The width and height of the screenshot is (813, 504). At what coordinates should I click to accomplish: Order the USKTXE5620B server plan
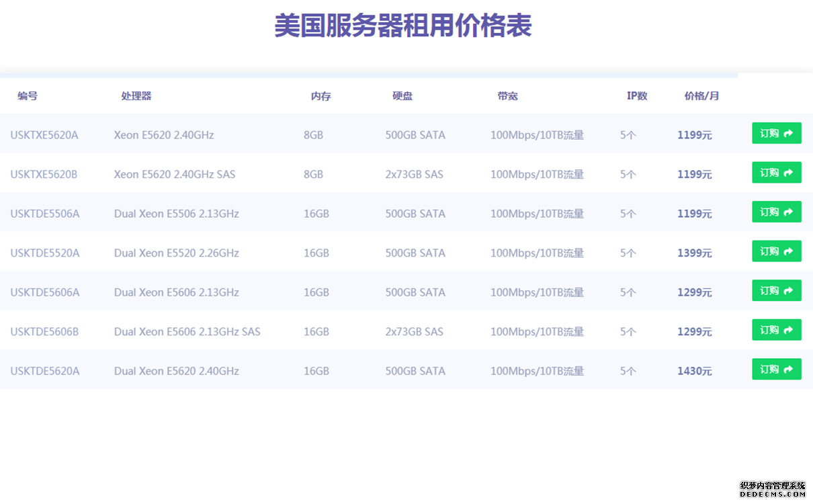tap(776, 173)
